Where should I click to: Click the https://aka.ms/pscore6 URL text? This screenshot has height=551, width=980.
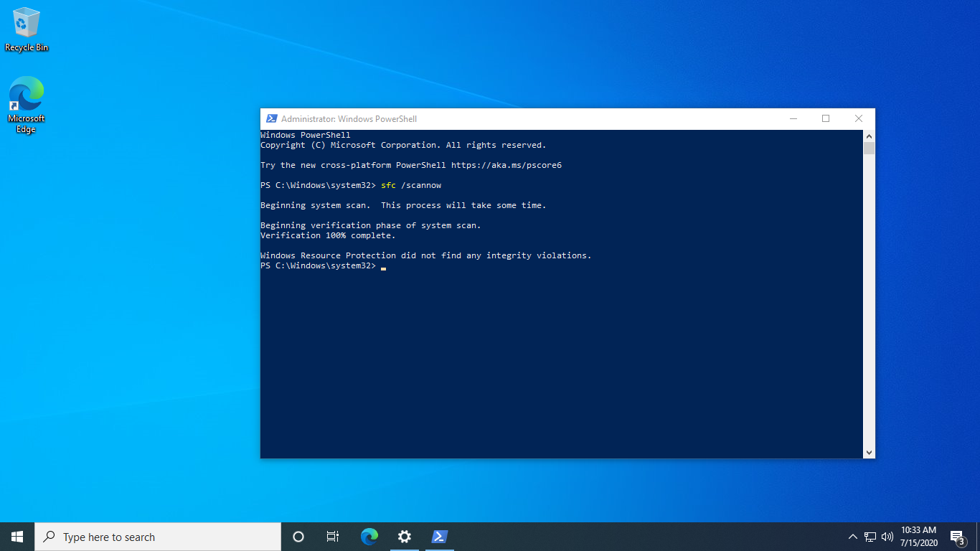507,165
